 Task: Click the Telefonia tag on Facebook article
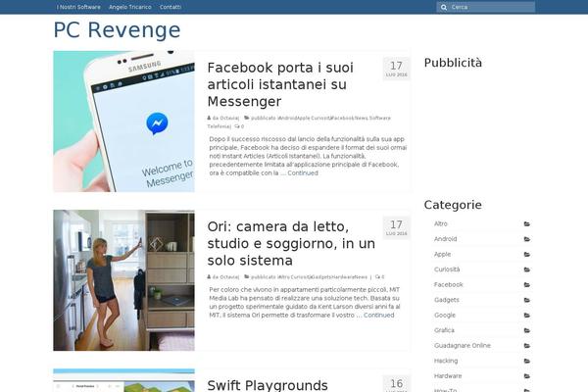click(x=219, y=126)
